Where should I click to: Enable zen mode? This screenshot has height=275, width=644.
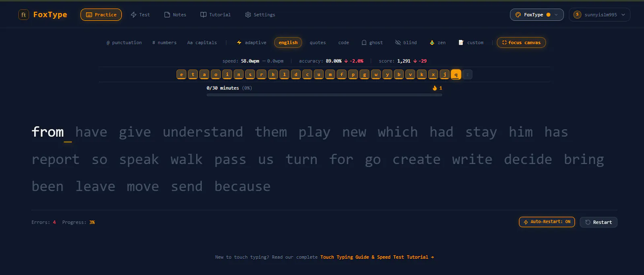(x=438, y=42)
